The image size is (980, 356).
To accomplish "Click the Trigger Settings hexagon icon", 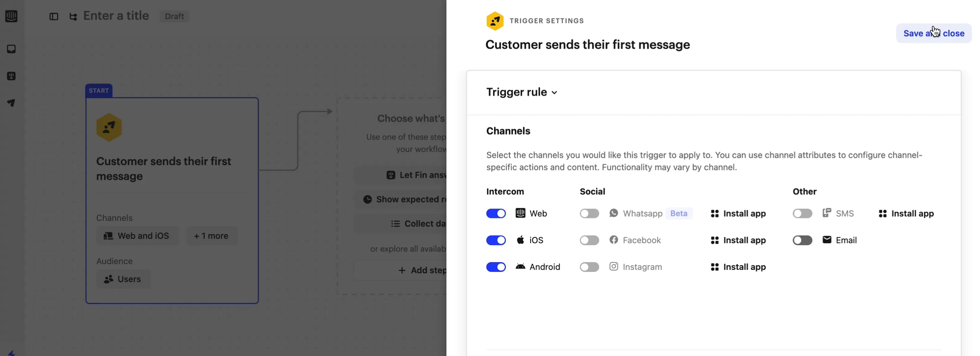I will click(x=495, y=21).
